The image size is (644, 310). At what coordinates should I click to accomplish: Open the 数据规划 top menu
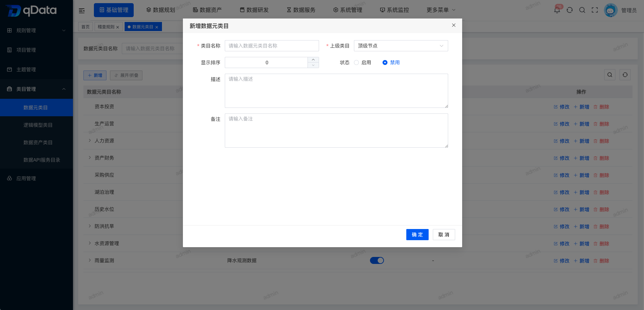[161, 10]
